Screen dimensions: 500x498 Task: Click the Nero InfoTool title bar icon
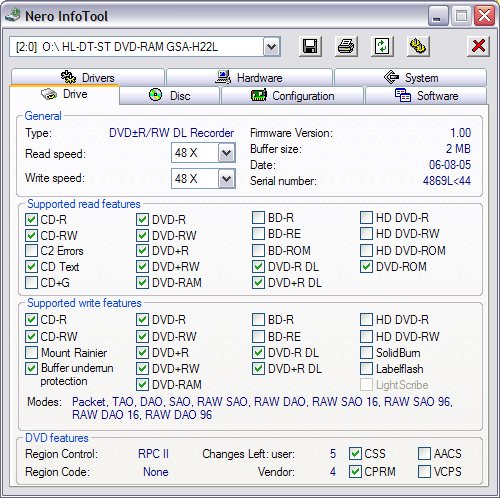(13, 15)
